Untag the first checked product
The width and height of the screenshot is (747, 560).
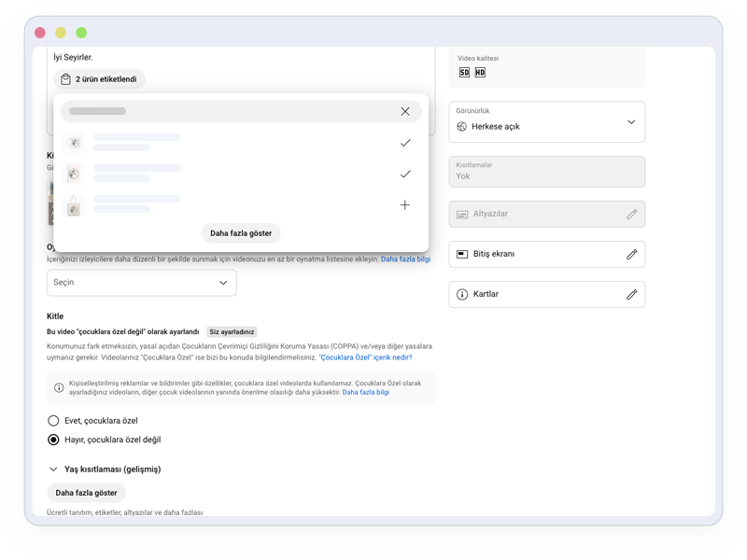tap(405, 143)
